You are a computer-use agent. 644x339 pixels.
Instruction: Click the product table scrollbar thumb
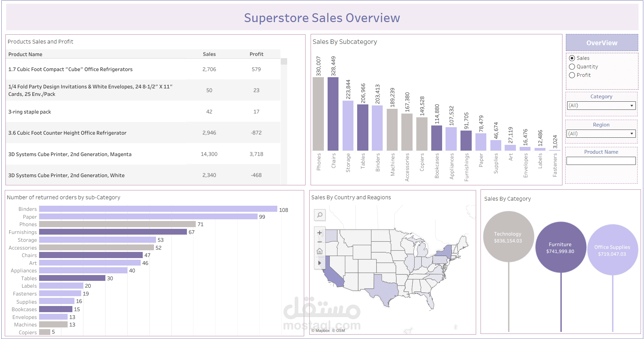284,62
